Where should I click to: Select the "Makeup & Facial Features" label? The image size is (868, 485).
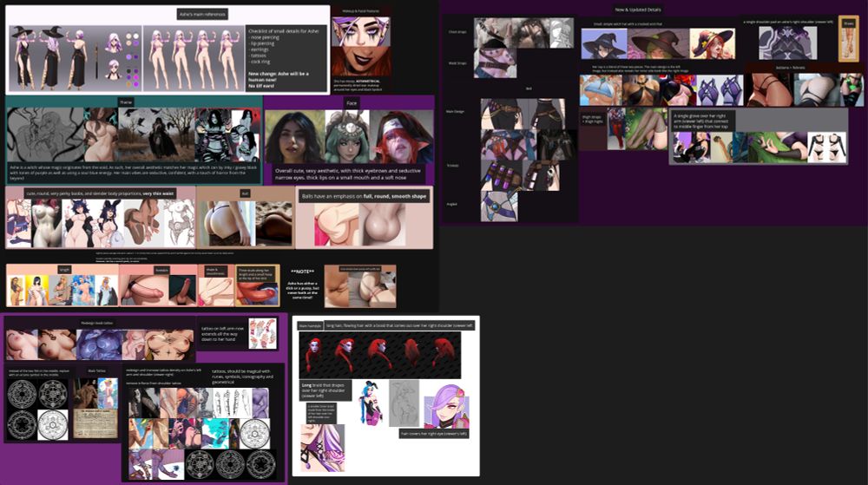(360, 11)
